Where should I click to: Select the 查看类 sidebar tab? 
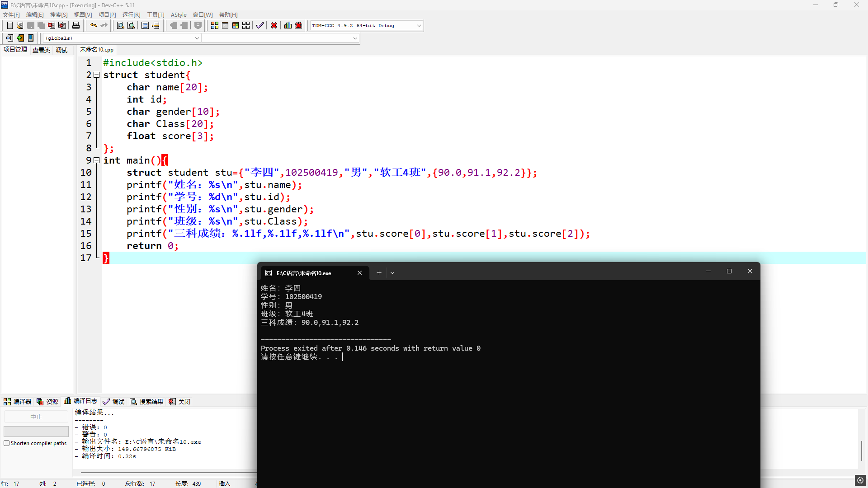click(x=41, y=50)
